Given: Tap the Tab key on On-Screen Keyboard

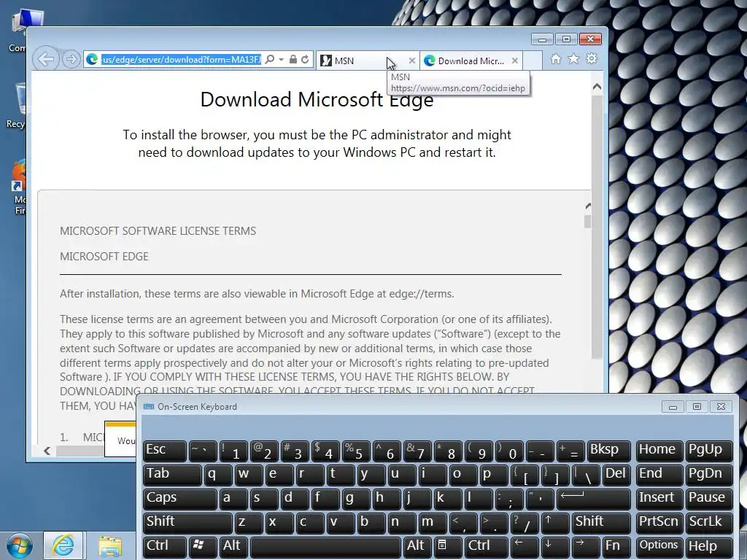Looking at the screenshot, I should (x=172, y=474).
